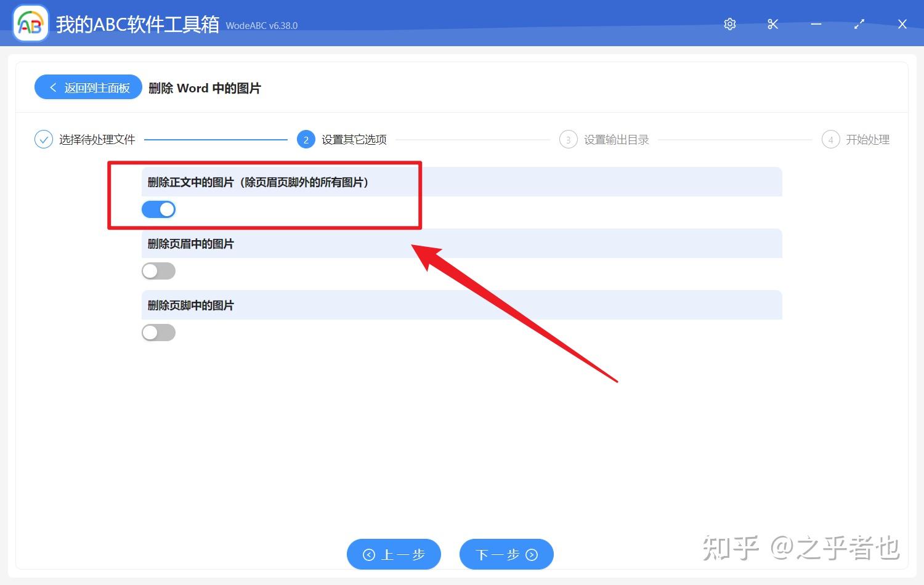Image resolution: width=924 pixels, height=585 pixels.
Task: Click the step 2 numbered circle icon
Action: pos(306,139)
